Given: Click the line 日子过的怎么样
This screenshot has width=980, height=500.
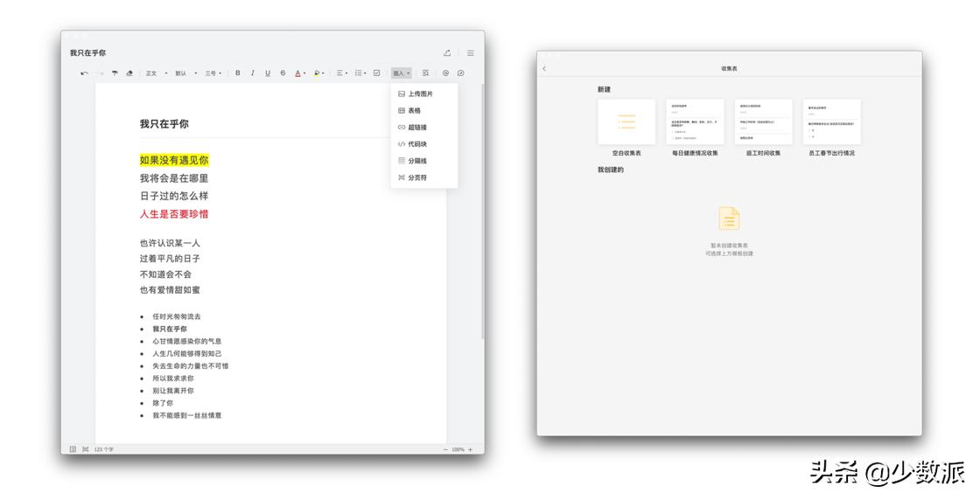Looking at the screenshot, I should pos(174,196).
